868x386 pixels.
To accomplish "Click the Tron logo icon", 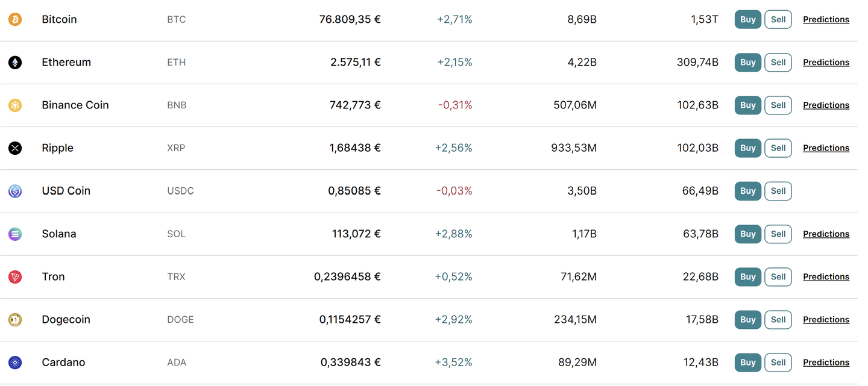I will 15,277.
